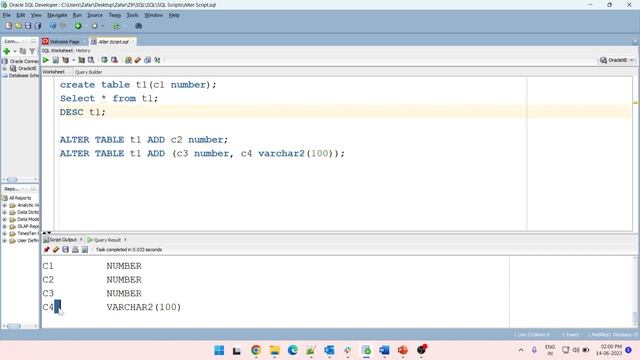
Task: Click in the DESC t1; line of editor
Action: (x=345, y=112)
